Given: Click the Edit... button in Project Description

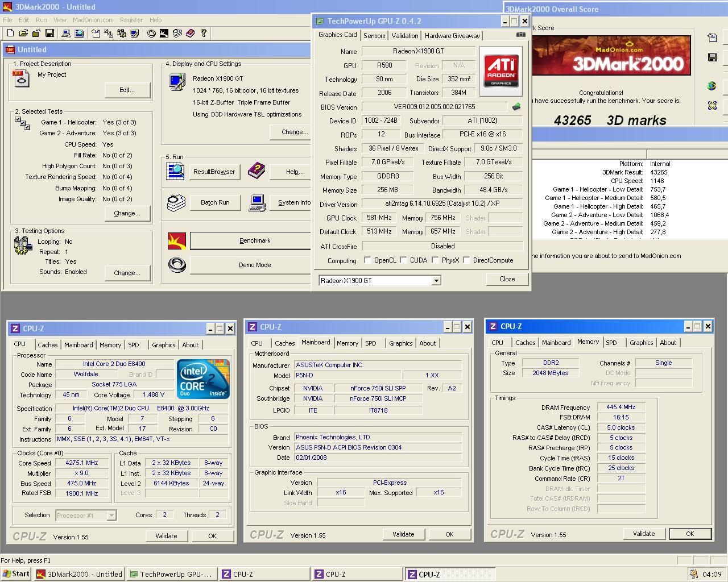Looking at the screenshot, I should (127, 90).
